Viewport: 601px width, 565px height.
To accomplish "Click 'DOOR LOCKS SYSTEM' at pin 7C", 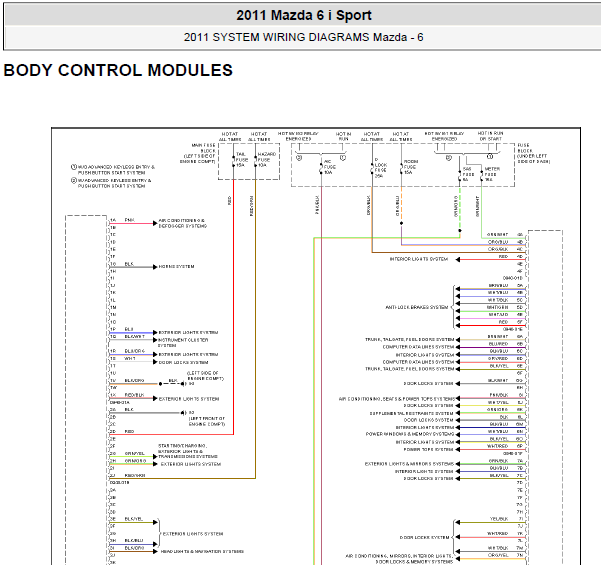I will (429, 478).
